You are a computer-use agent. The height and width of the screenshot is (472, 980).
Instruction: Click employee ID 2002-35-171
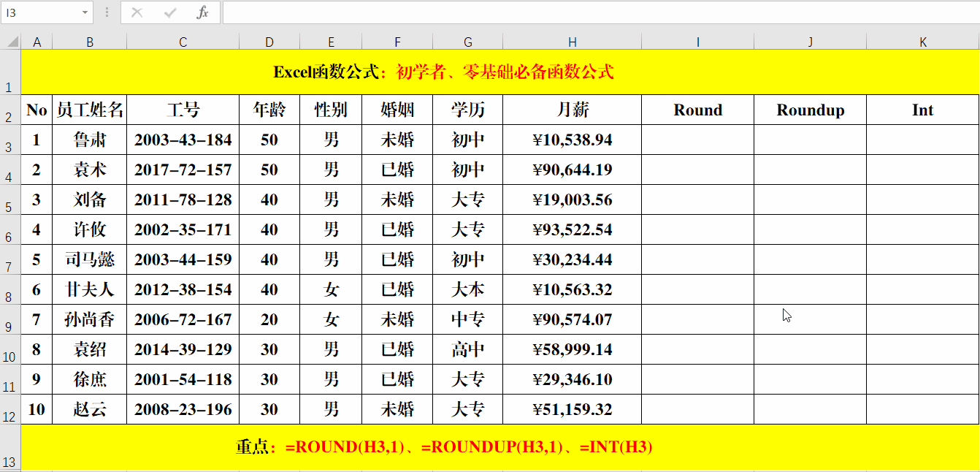183,229
